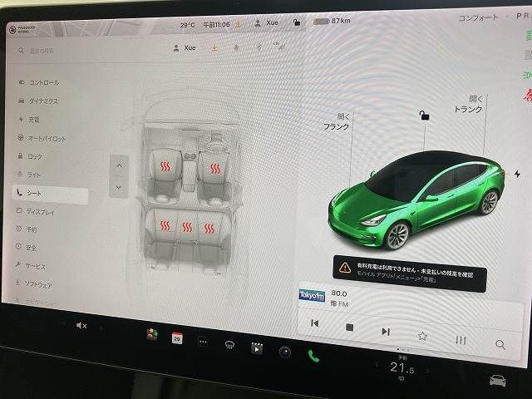Open the Xue driver profile dropdown
This screenshot has width=532, height=399.
(184, 49)
